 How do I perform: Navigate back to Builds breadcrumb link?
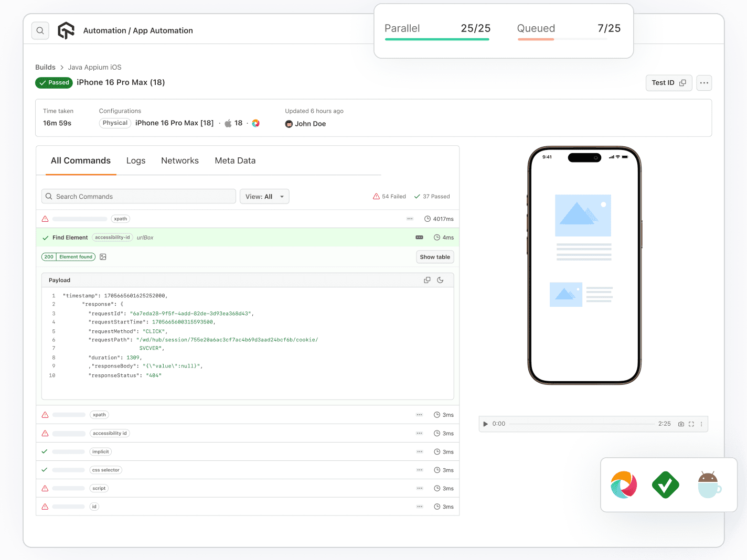click(x=45, y=67)
